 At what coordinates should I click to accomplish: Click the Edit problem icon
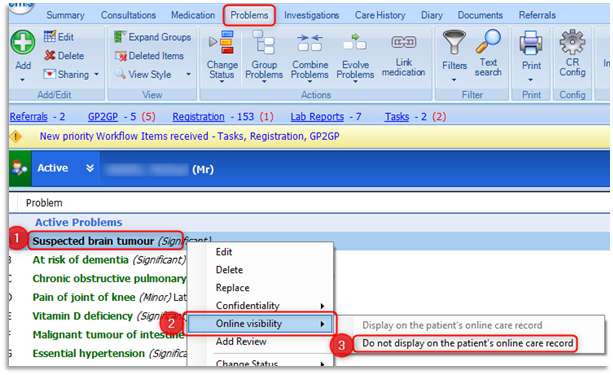[49, 36]
